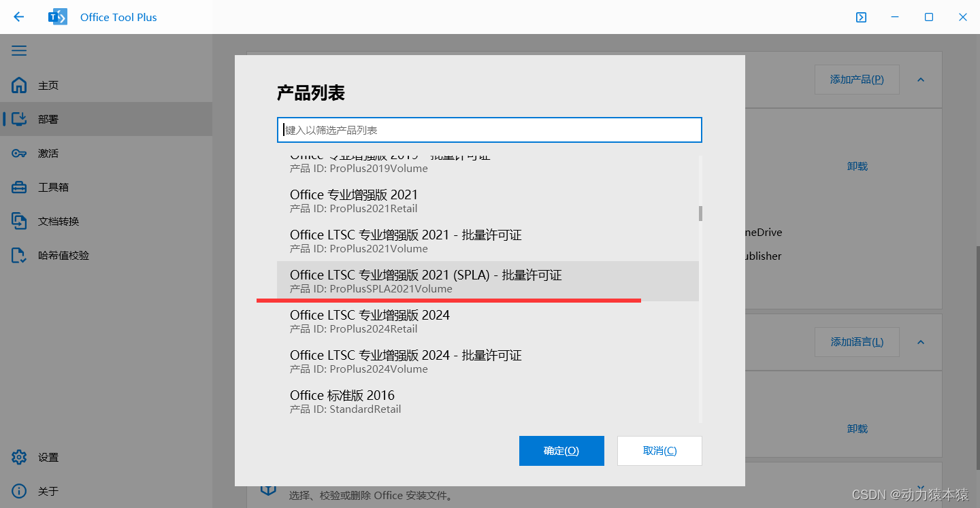Image resolution: width=980 pixels, height=508 pixels.
Task: Click the document convert icon beside 文档转换
Action: click(x=19, y=221)
